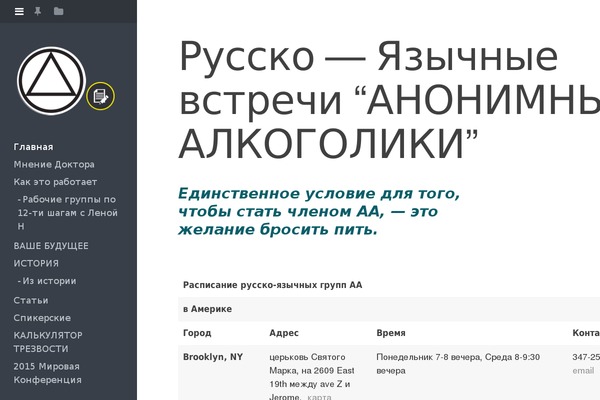Open Рабочие группы по 12-ти шагам link
The height and width of the screenshot is (400, 600).
point(67,213)
